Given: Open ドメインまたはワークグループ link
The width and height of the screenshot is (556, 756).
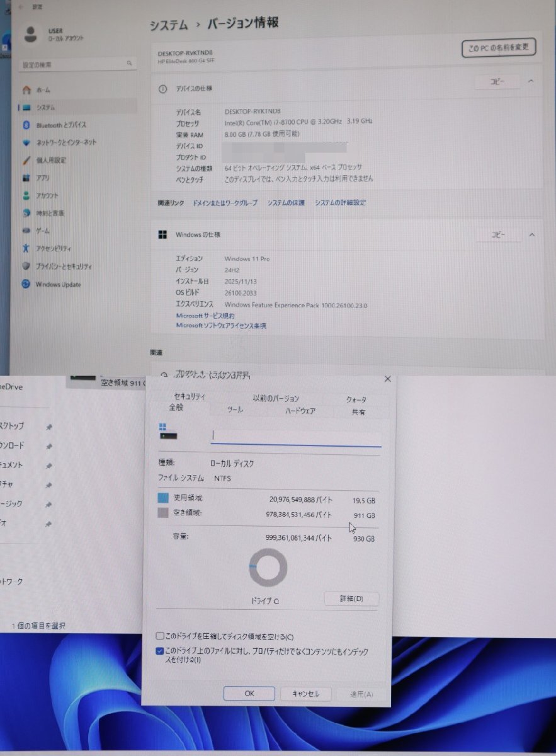Looking at the screenshot, I should tap(225, 203).
